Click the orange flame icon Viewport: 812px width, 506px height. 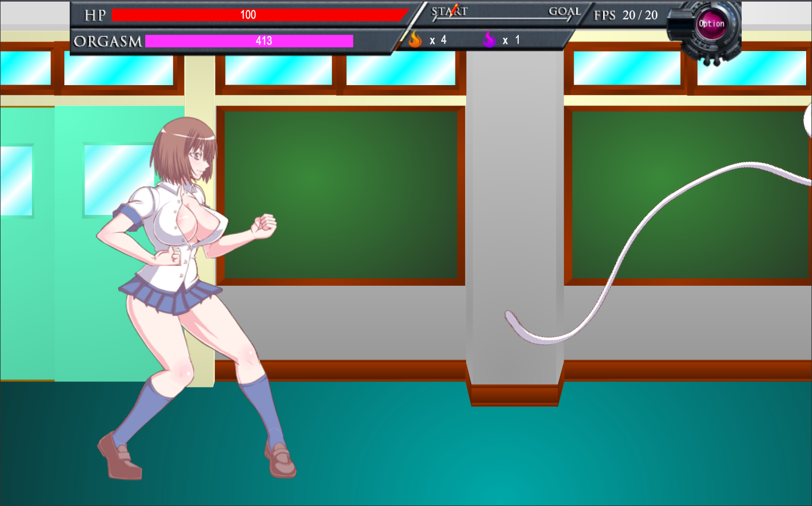click(415, 39)
